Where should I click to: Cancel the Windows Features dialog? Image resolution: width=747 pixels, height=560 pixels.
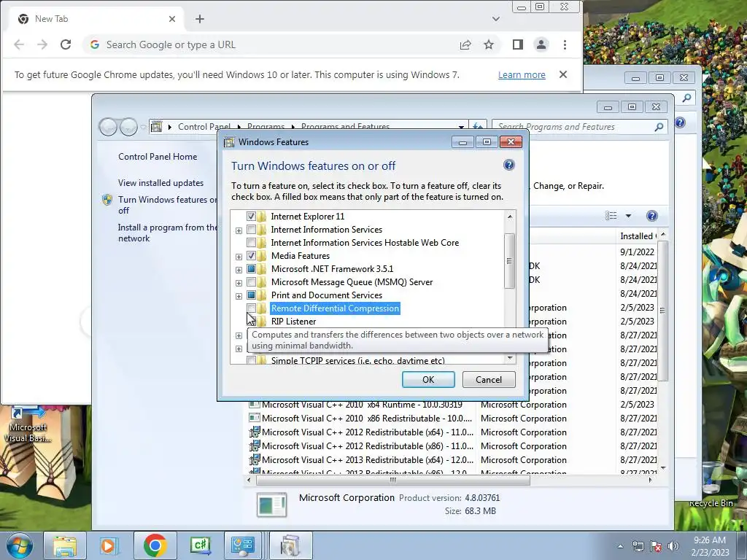(488, 379)
